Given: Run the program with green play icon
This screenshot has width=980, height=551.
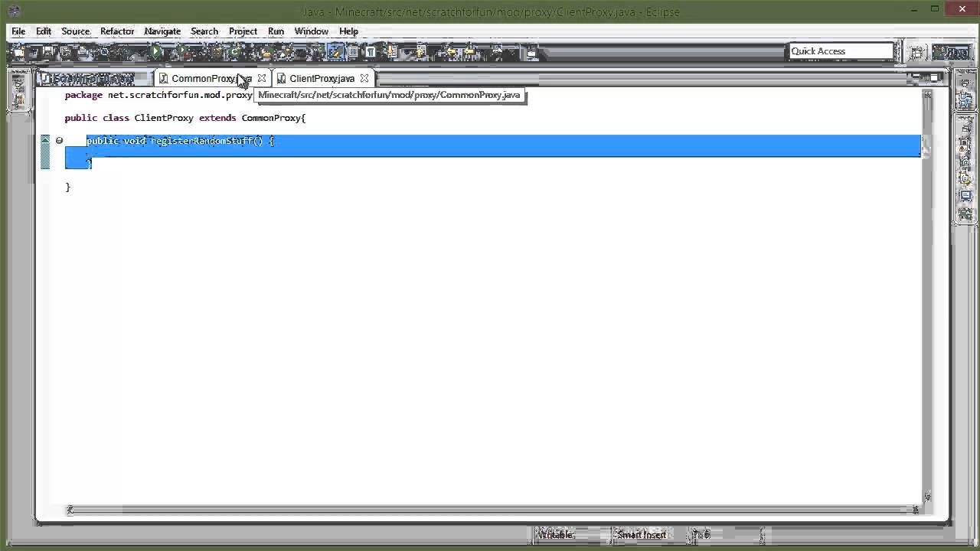Looking at the screenshot, I should tap(155, 52).
